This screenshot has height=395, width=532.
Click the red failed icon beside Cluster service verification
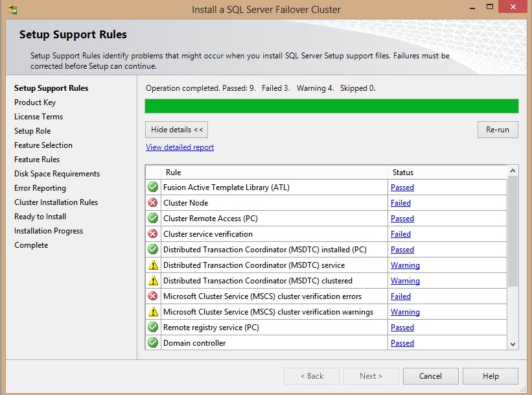pyautogui.click(x=153, y=233)
